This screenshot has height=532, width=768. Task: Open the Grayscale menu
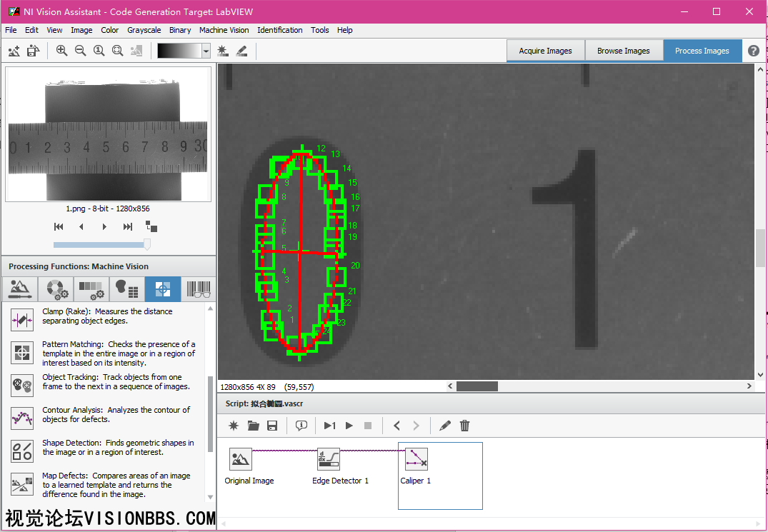coord(144,30)
